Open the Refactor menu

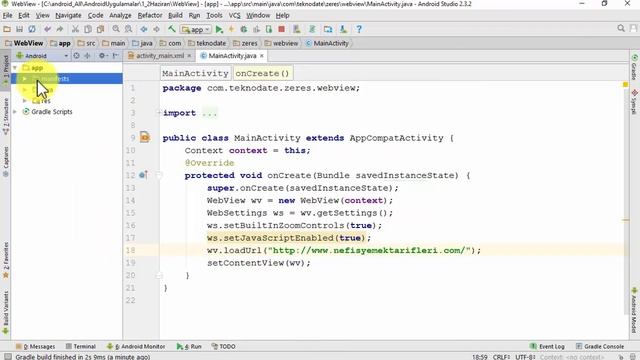[150, 15]
